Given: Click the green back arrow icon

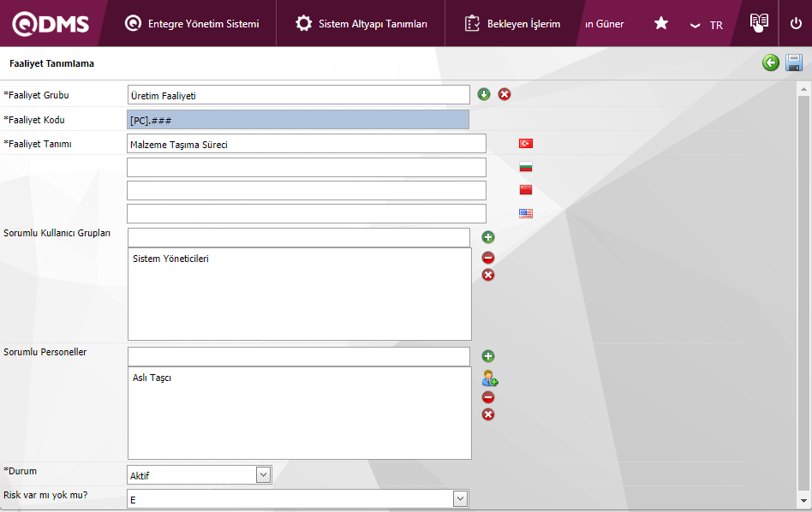Looking at the screenshot, I should 771,63.
